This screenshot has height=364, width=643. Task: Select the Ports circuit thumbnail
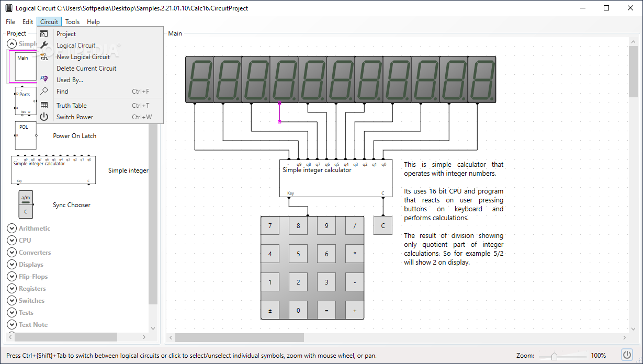coord(26,101)
